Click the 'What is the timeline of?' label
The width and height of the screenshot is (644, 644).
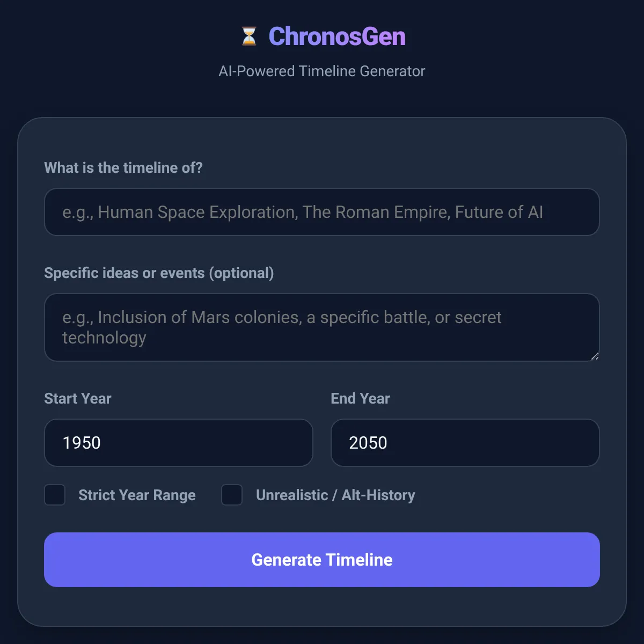tap(123, 168)
